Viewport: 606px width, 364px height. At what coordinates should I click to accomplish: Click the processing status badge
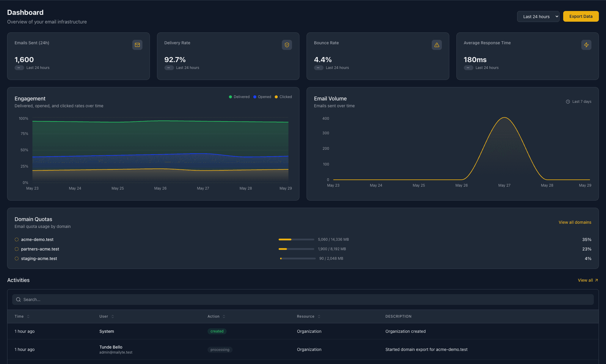[220, 350]
